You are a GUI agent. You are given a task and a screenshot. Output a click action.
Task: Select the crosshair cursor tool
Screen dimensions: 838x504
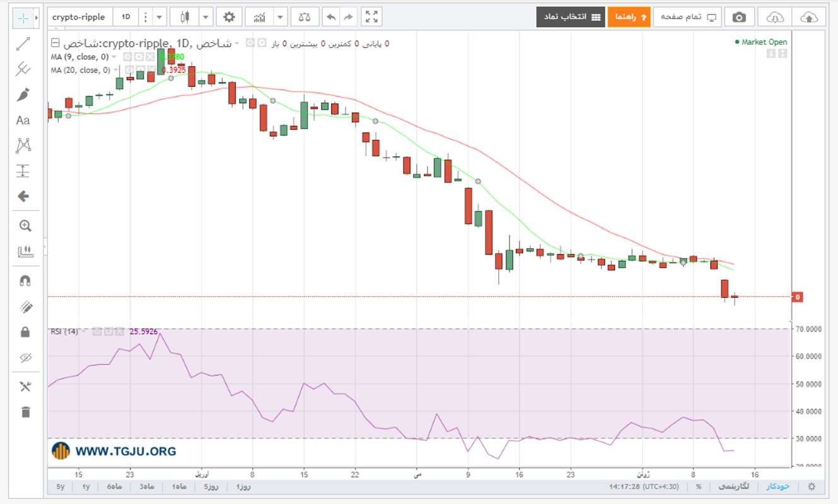(23, 17)
